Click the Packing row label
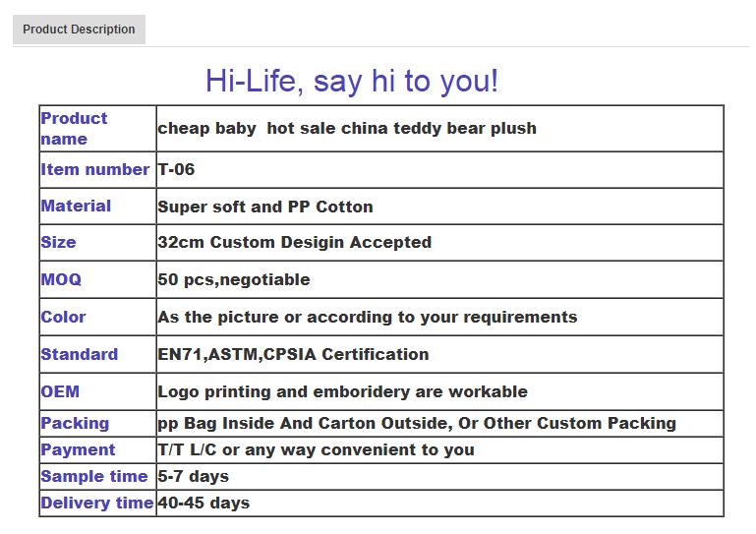Image resolution: width=756 pixels, height=534 pixels. [x=75, y=423]
